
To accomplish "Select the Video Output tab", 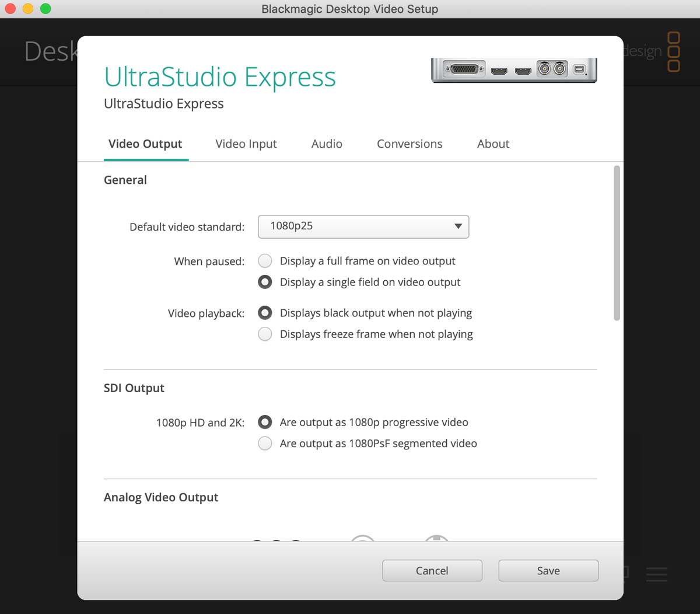I will (x=145, y=144).
